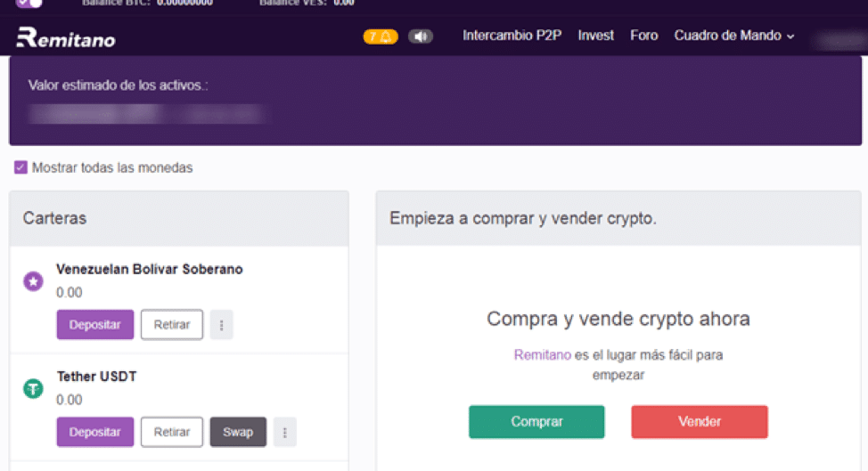The width and height of the screenshot is (868, 471).
Task: Expand the Cuadro de Mando dropdown
Action: coord(734,36)
